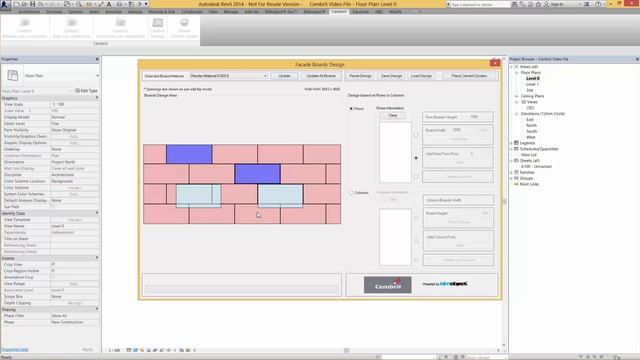This screenshot has width=640, height=360.
Task: Close the Properties palette with its X
Action: click(97, 59)
